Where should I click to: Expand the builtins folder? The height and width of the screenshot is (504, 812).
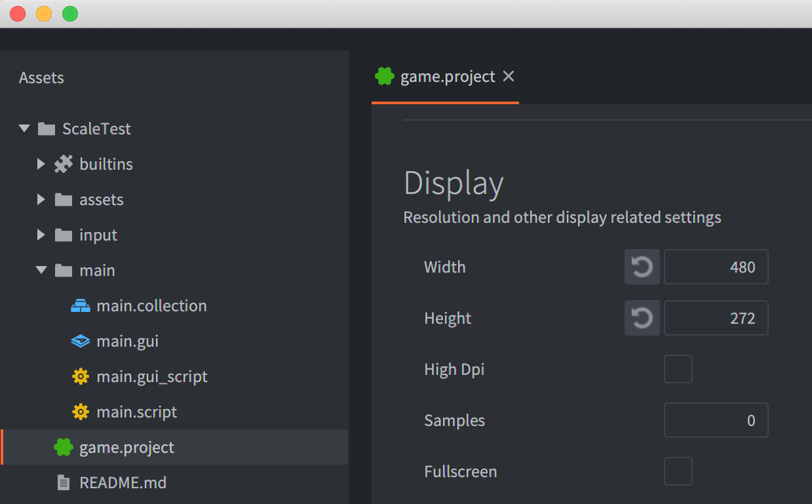pyautogui.click(x=41, y=164)
